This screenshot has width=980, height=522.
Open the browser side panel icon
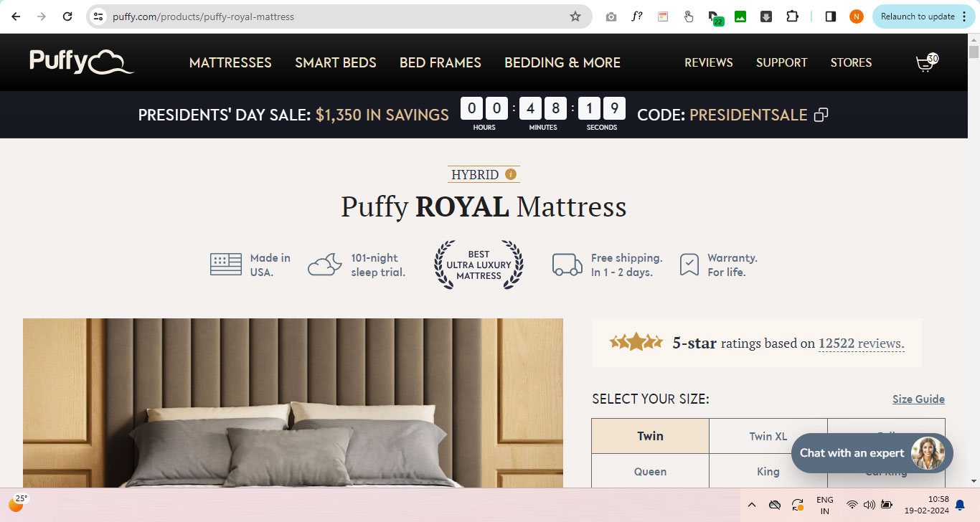831,16
